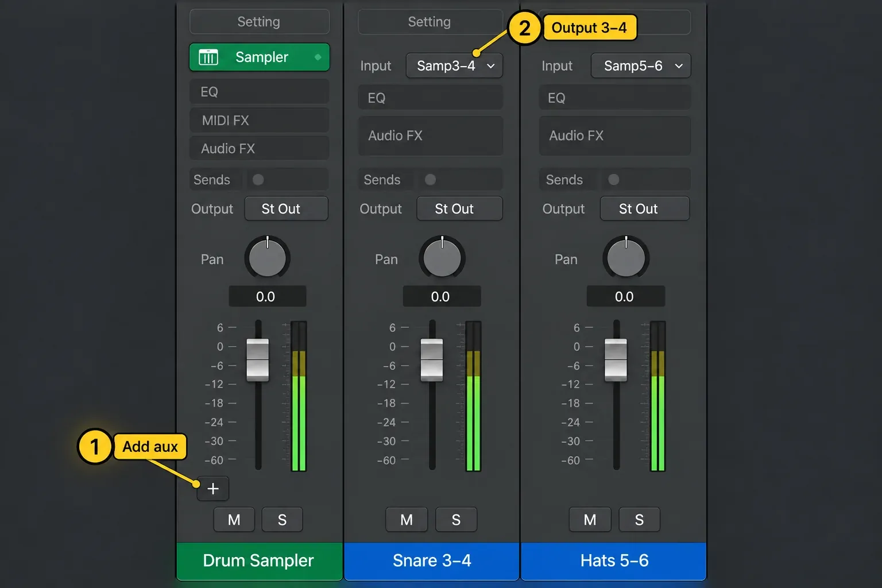Click the Drum Sampler level meter
This screenshot has width=882, height=588.
click(299, 396)
